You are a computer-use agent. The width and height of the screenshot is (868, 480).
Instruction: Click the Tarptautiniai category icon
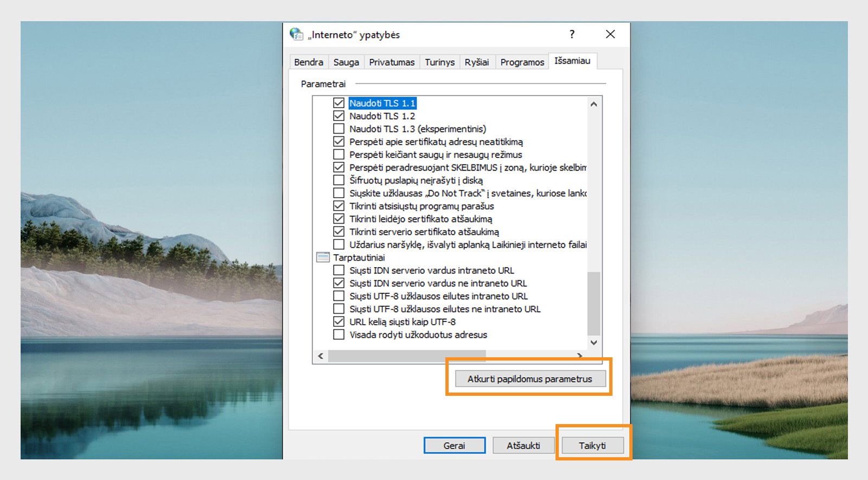coord(323,257)
